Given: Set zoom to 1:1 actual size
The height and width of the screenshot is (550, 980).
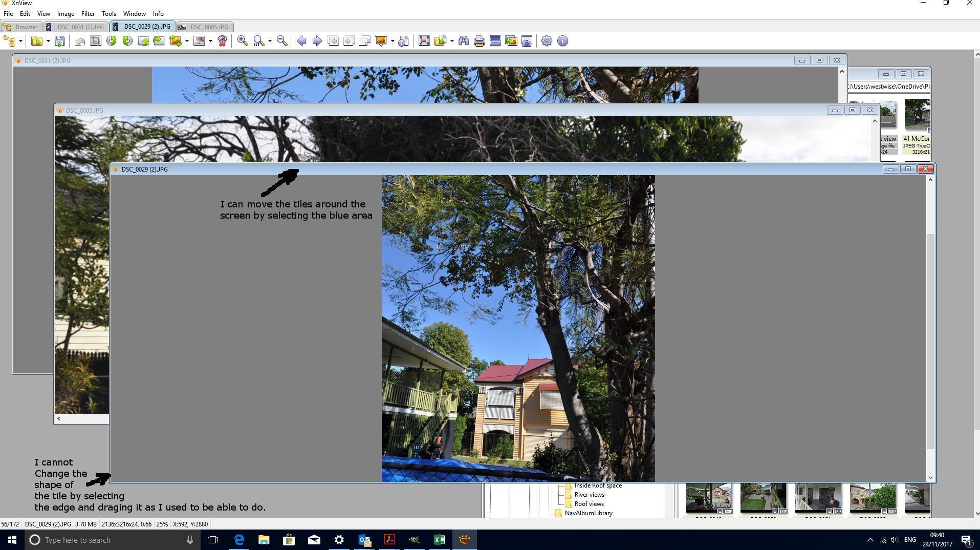Looking at the screenshot, I should pos(259,41).
